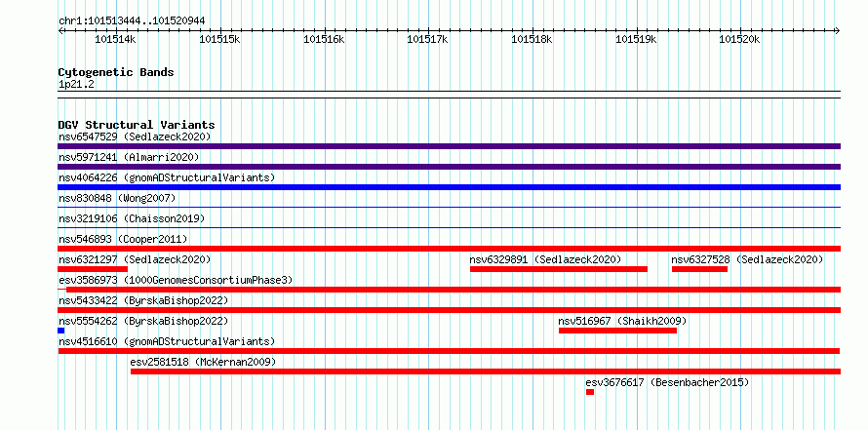This screenshot has width=868, height=430.
Task: Open nsv4064226 (gnomADStructuralVariants) label
Action: coord(167,177)
